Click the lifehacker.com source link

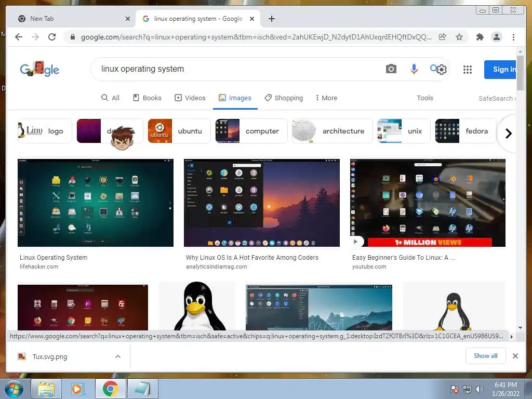(x=38, y=267)
